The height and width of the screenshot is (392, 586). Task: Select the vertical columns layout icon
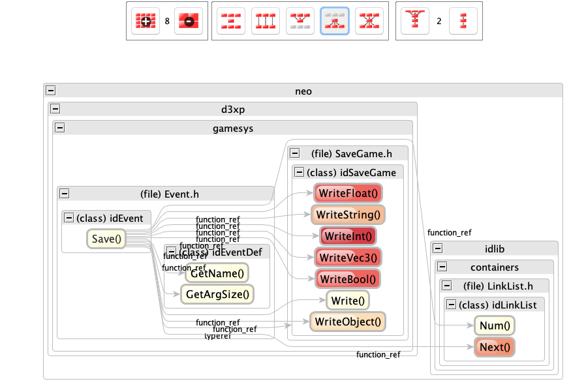click(x=266, y=21)
